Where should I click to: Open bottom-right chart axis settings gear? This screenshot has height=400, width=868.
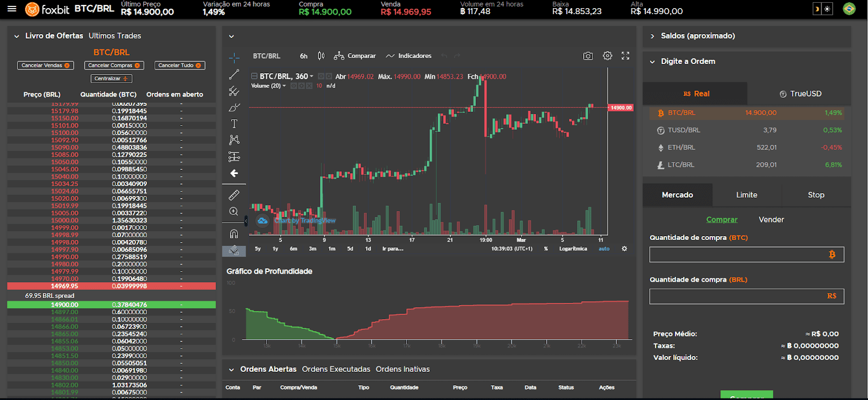624,249
